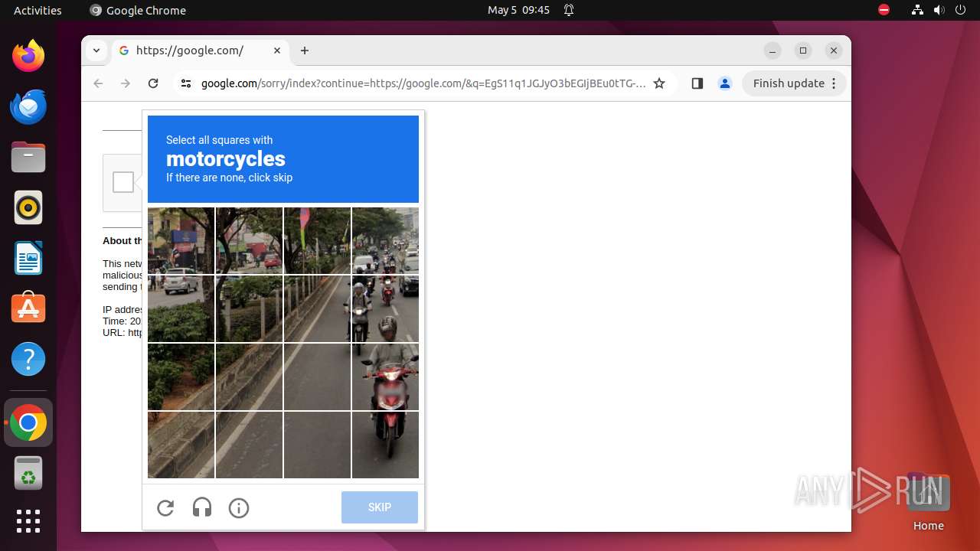Minimize the Chrome window
This screenshot has width=980, height=551.
773,51
